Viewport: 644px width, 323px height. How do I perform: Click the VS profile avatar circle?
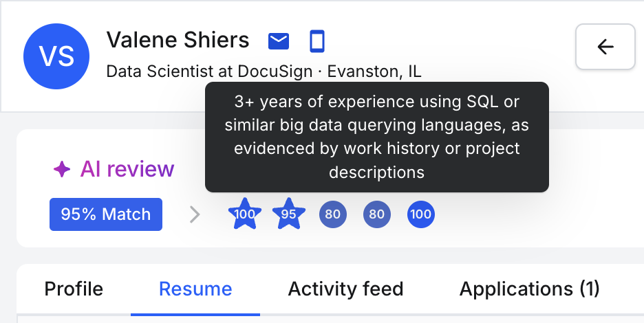[x=56, y=56]
